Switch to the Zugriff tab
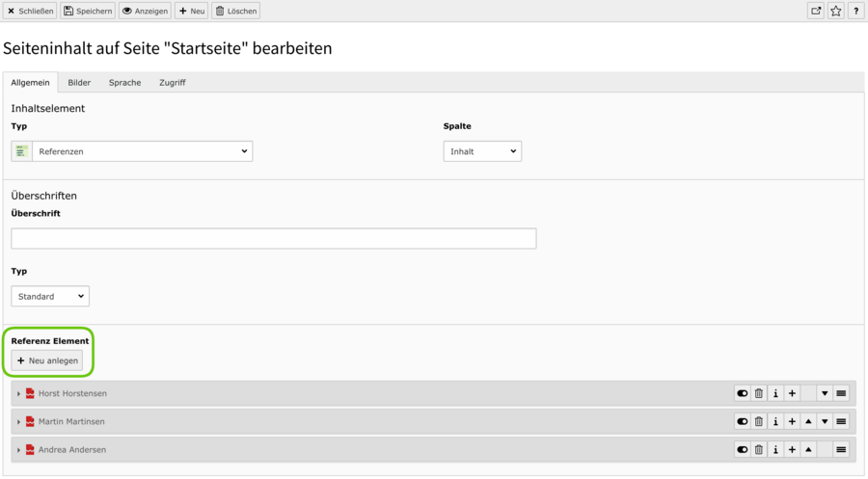Image resolution: width=868 pixels, height=479 pixels. pos(173,83)
